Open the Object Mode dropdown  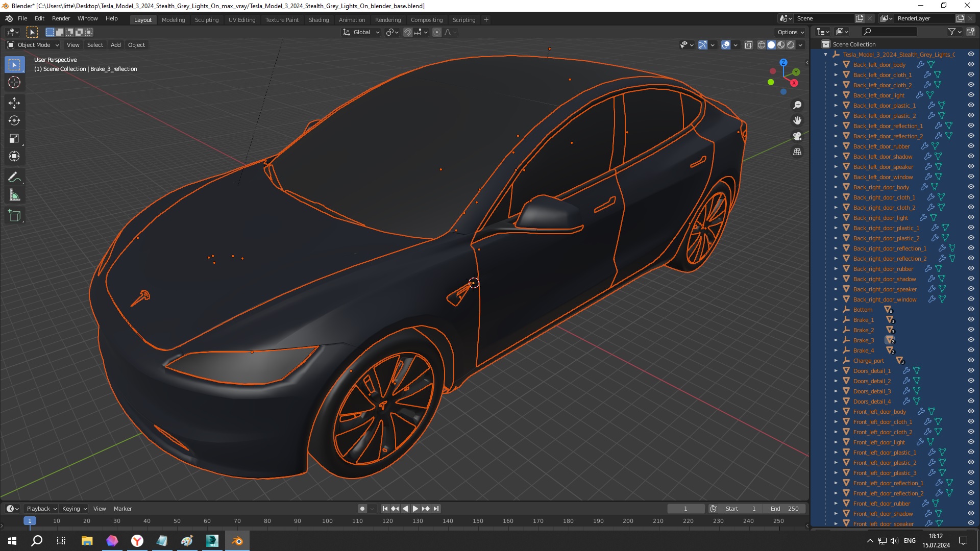[34, 45]
